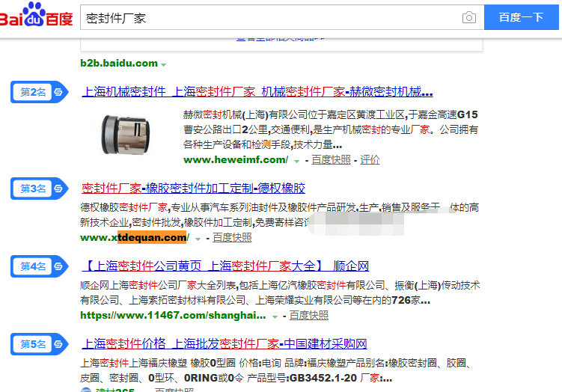Viewport: 562px width, 392px height.
Task: Click the text 上海密封件上海福庆橡塑 橡胶O型圈
Action: 158,363
